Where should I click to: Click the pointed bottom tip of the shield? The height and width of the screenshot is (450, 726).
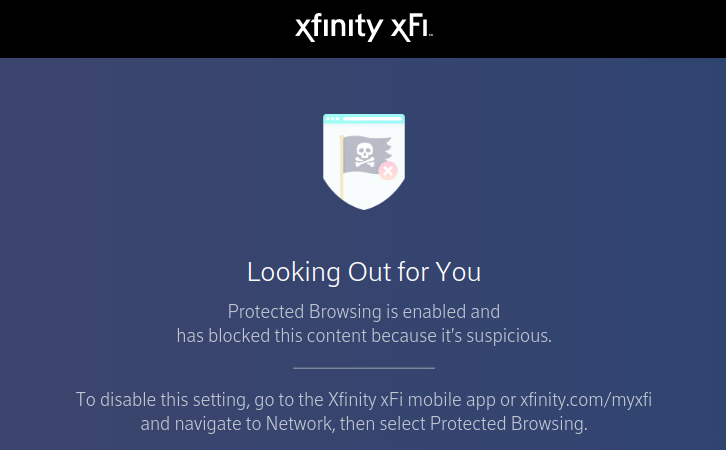click(x=364, y=206)
